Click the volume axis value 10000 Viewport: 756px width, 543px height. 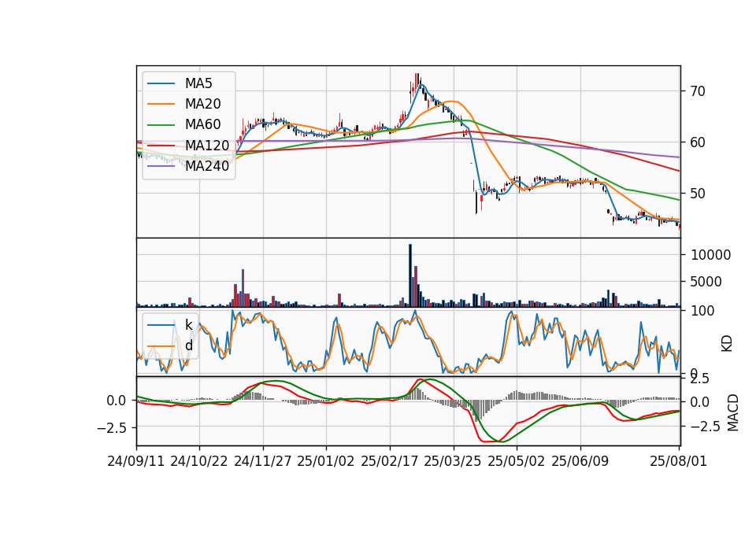[710, 255]
